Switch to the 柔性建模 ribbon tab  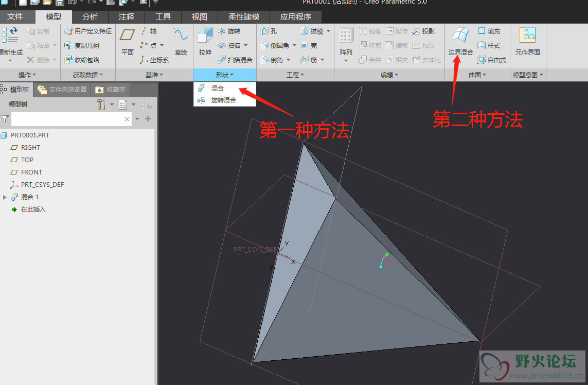click(x=244, y=17)
